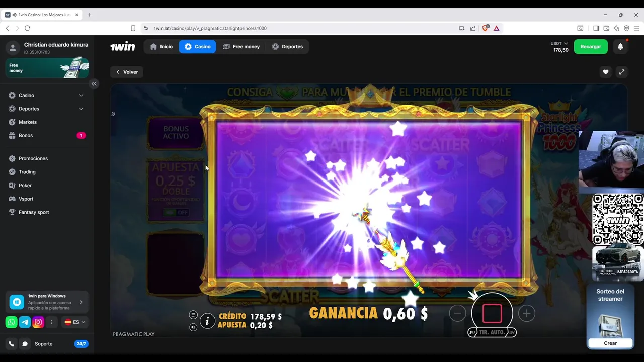Click the 1win QR code image
Image resolution: width=644 pixels, height=362 pixels.
pos(618,219)
